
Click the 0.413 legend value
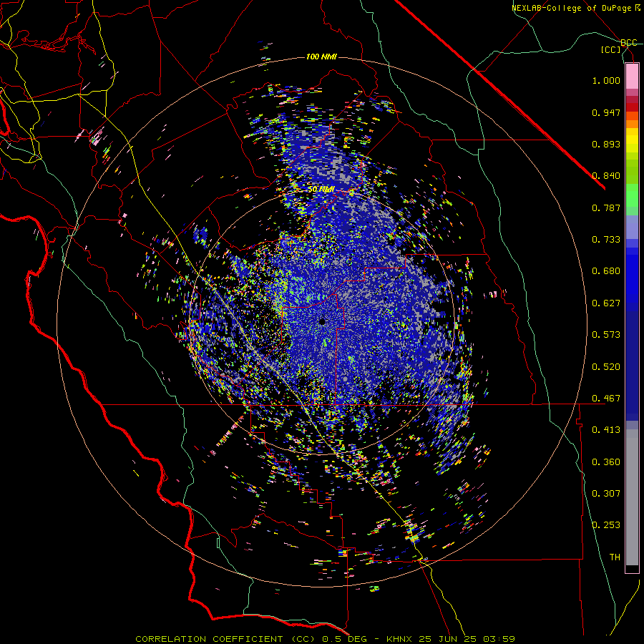[606, 430]
